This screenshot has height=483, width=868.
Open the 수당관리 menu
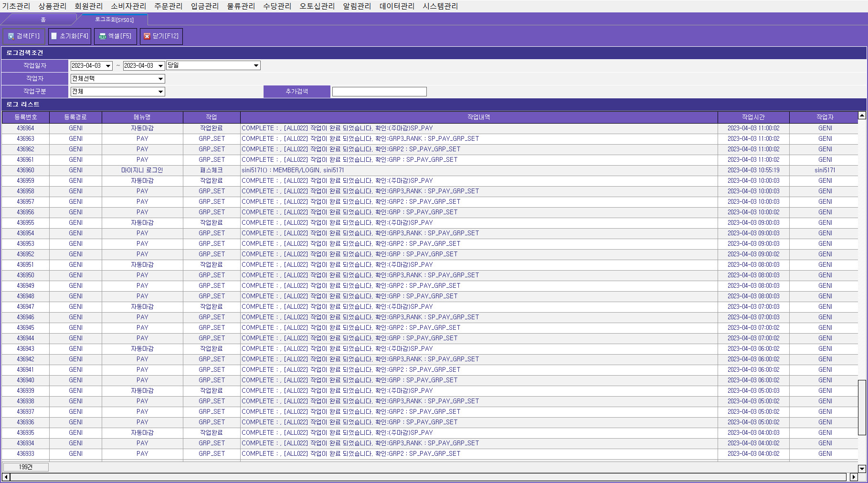click(277, 6)
